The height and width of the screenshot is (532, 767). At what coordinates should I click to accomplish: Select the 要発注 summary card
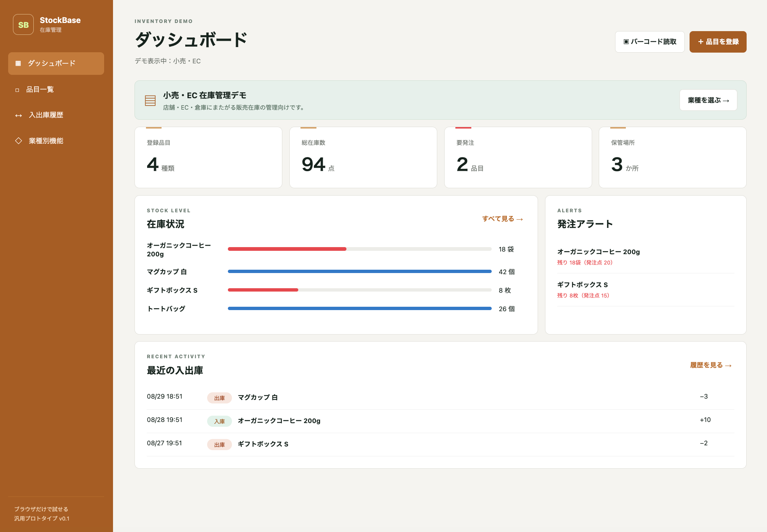click(x=518, y=157)
